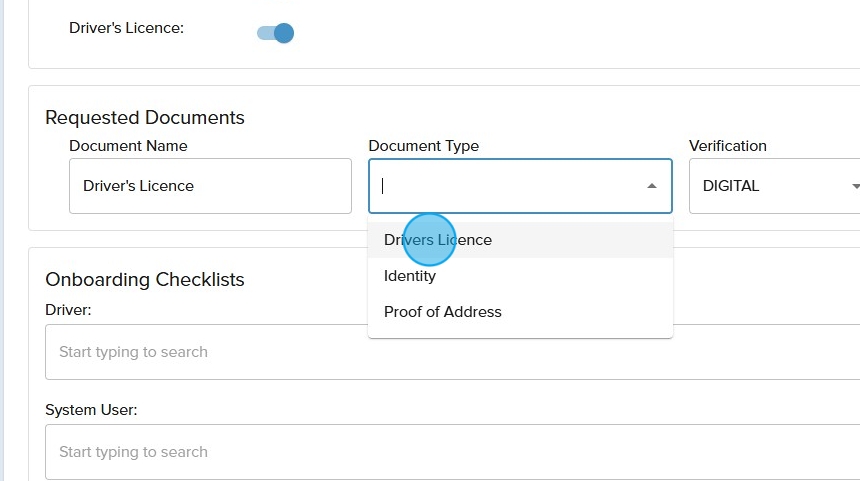Click the System User search field
This screenshot has height=481, width=860.
pyautogui.click(x=450, y=452)
